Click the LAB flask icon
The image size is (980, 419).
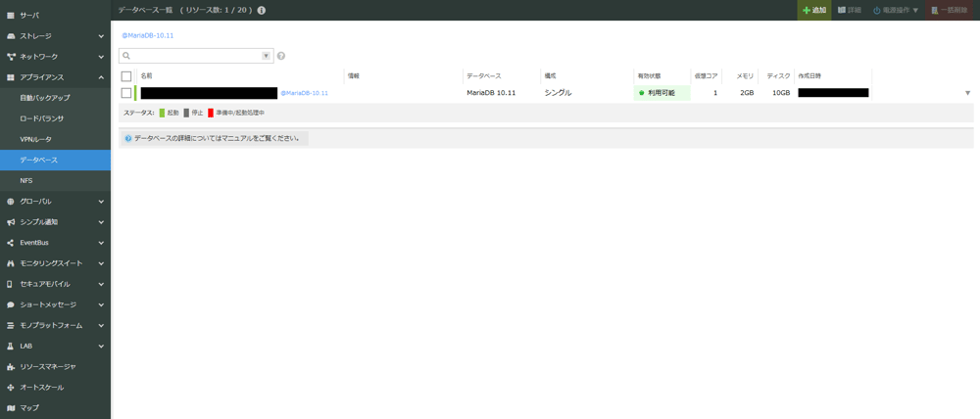point(11,347)
